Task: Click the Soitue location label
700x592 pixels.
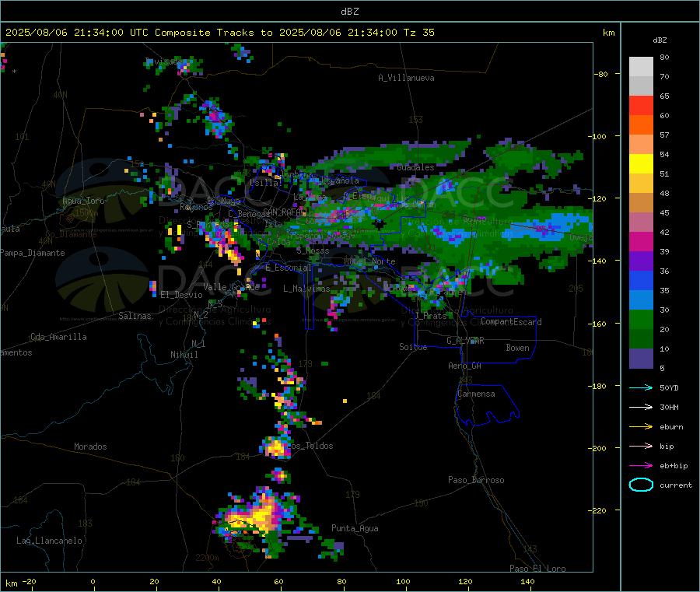Action: [x=413, y=347]
